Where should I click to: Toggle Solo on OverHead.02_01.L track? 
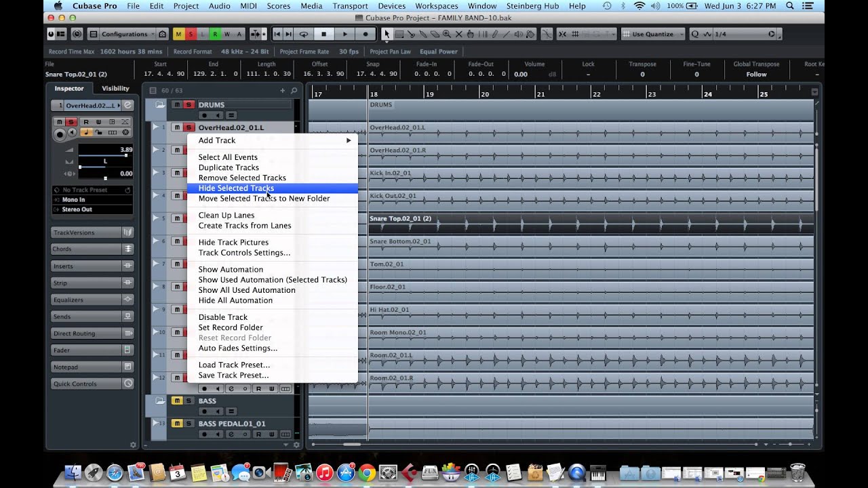(x=189, y=127)
